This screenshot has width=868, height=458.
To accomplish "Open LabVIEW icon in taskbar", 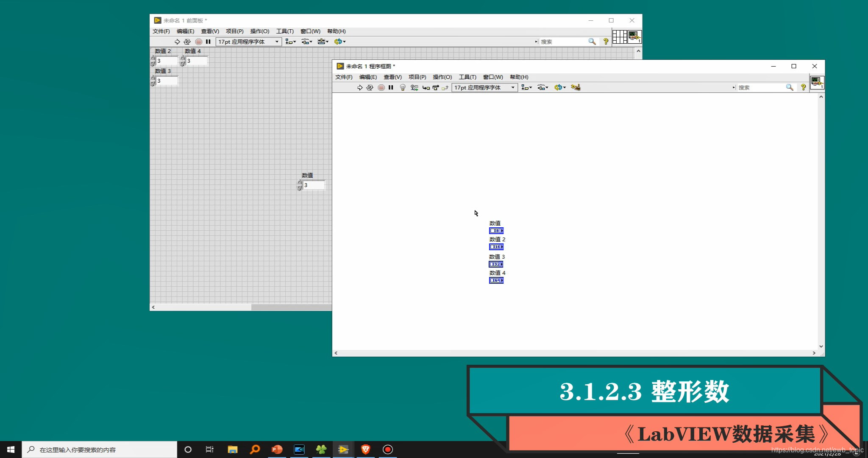I will (x=343, y=450).
